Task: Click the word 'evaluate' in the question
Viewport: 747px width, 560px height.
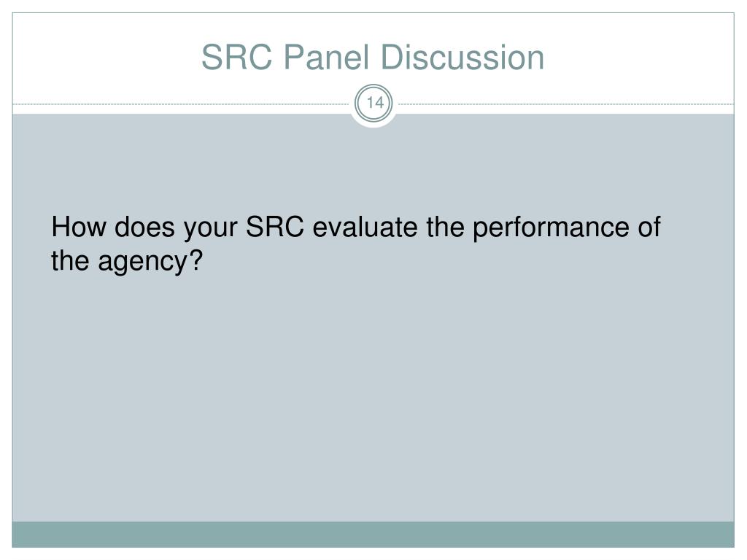Action: tap(365, 227)
